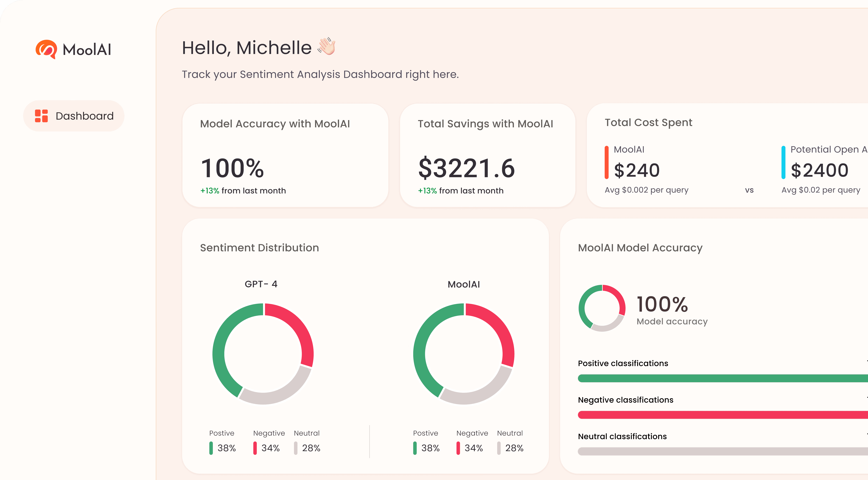
Task: Click the GPT-4 green Postive legend swatch
Action: click(211, 448)
